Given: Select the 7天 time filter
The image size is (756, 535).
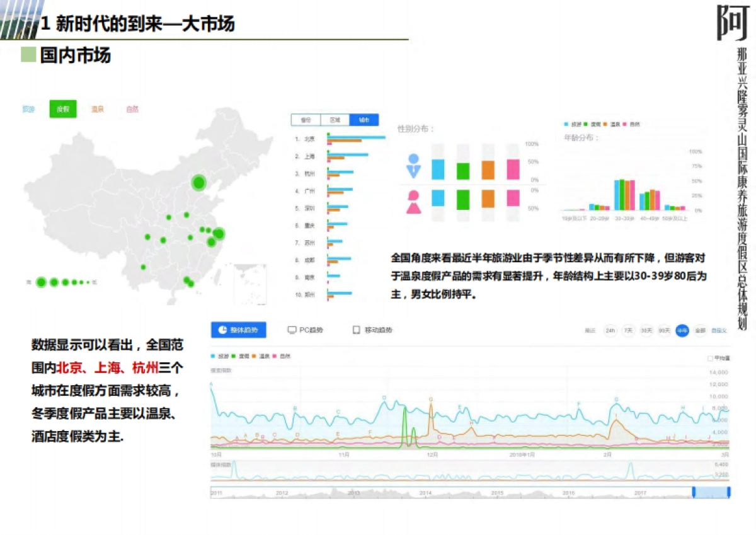Looking at the screenshot, I should tap(627, 330).
